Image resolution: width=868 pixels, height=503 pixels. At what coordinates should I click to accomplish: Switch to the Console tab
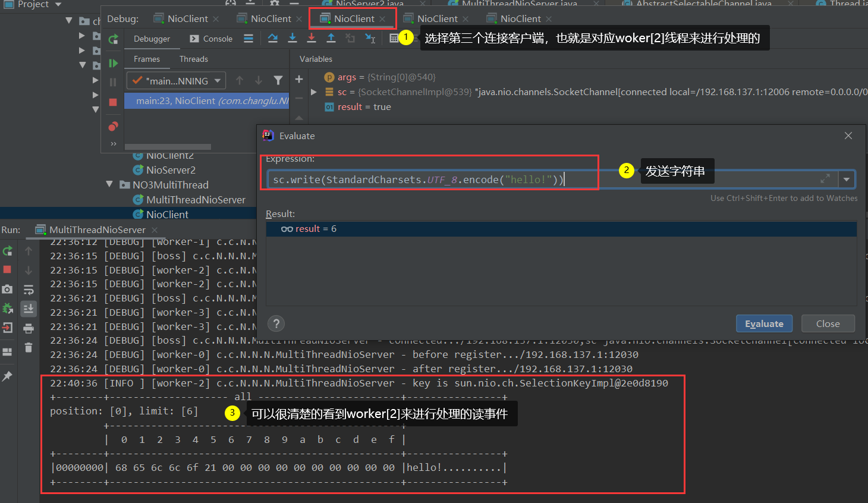(x=211, y=39)
